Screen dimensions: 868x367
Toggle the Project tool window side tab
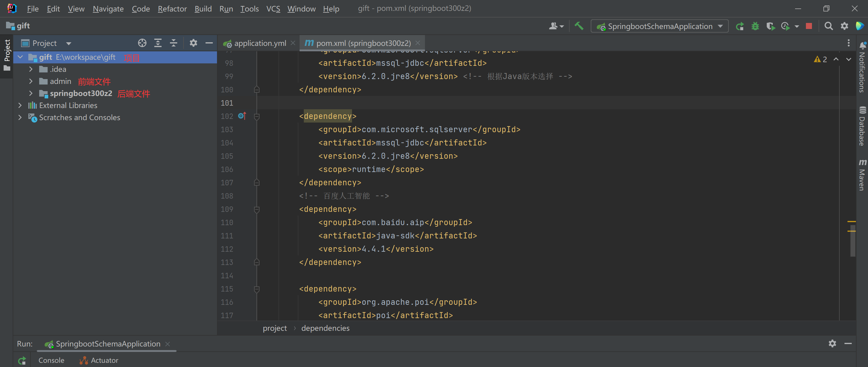(x=7, y=55)
